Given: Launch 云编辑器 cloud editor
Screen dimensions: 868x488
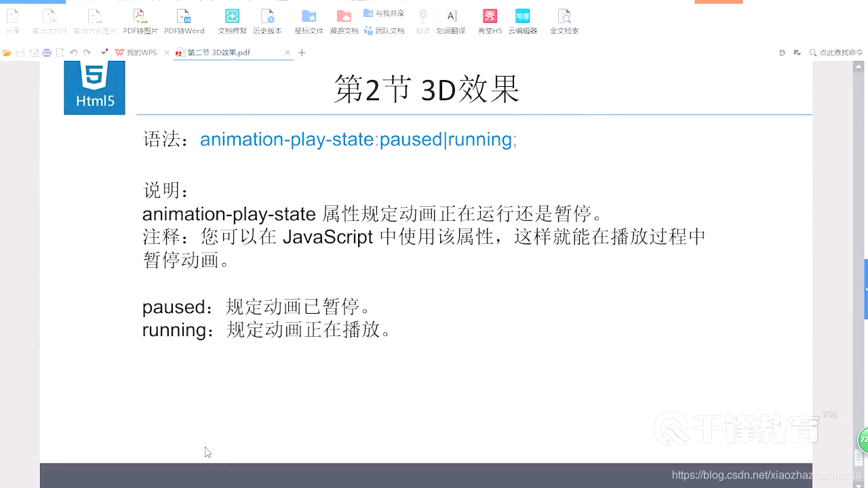Looking at the screenshot, I should [x=522, y=21].
